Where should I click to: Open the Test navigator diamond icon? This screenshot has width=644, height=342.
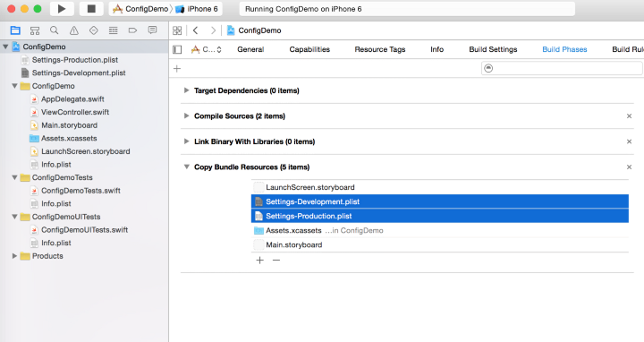(x=94, y=30)
